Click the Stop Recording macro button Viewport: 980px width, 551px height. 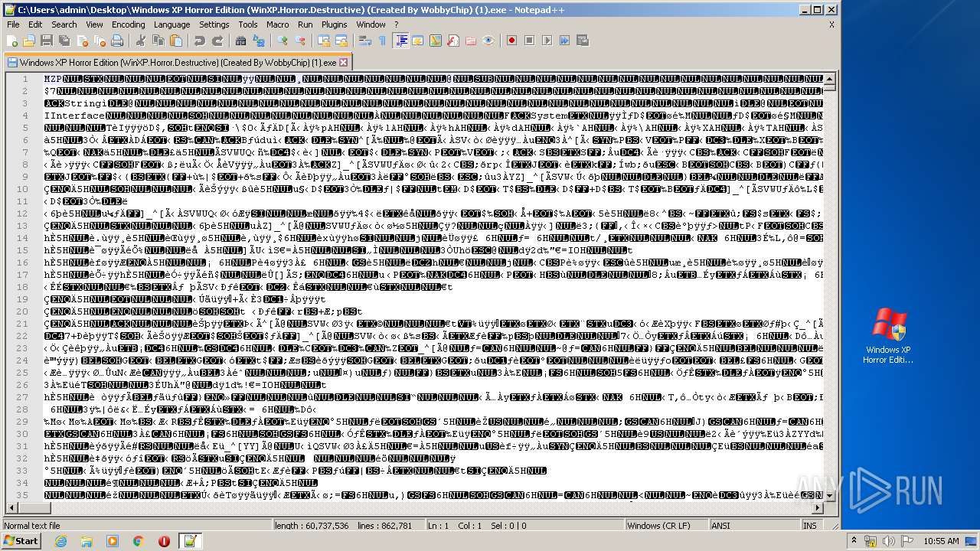[529, 41]
